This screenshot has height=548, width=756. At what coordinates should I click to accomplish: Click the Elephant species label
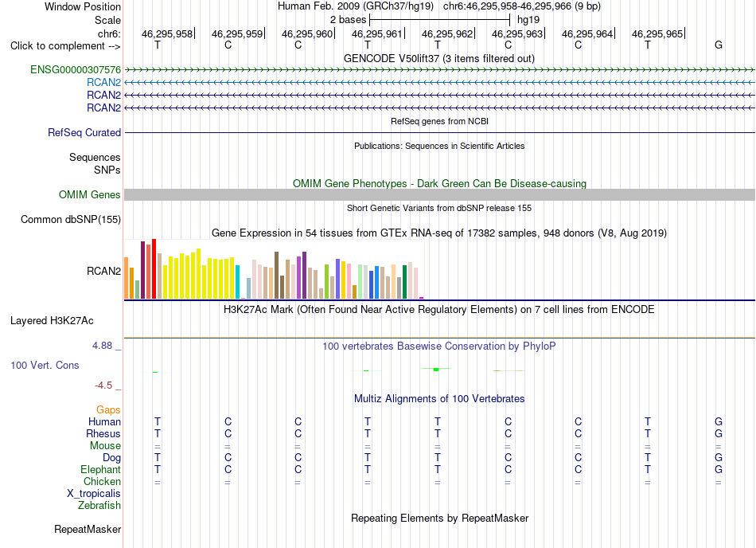tap(100, 469)
